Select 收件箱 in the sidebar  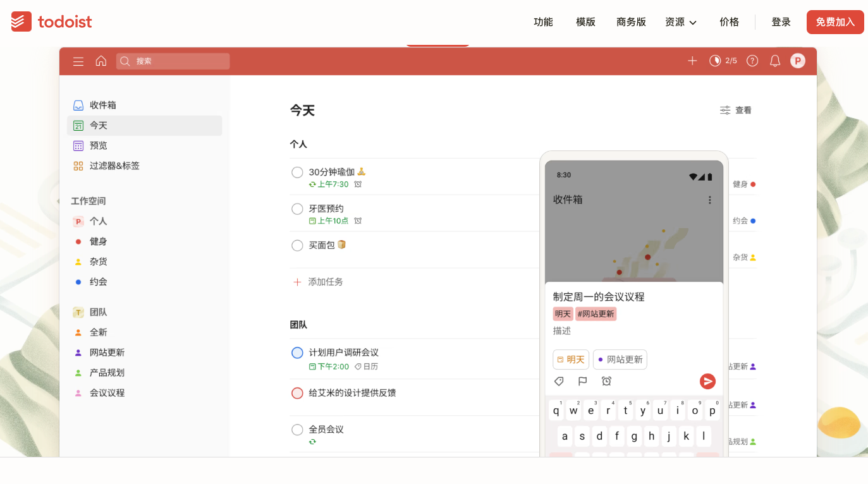pyautogui.click(x=102, y=106)
